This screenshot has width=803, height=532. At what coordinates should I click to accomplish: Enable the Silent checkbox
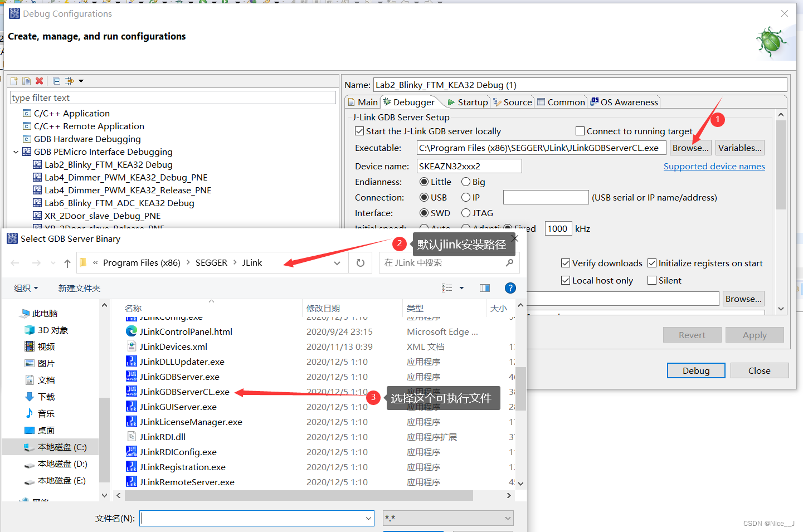[x=652, y=280]
